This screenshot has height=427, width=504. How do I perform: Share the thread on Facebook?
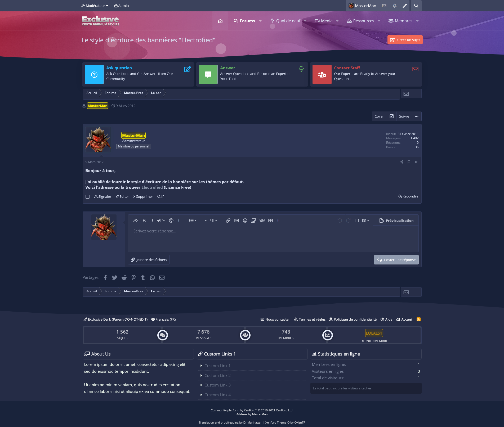coord(105,277)
